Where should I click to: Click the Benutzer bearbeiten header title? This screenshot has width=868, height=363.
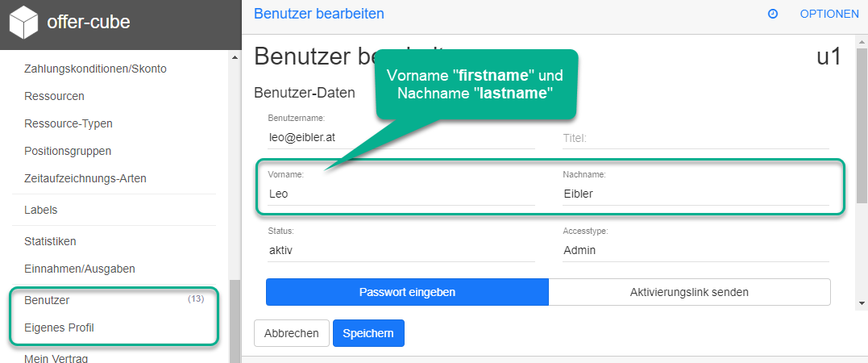(x=319, y=14)
